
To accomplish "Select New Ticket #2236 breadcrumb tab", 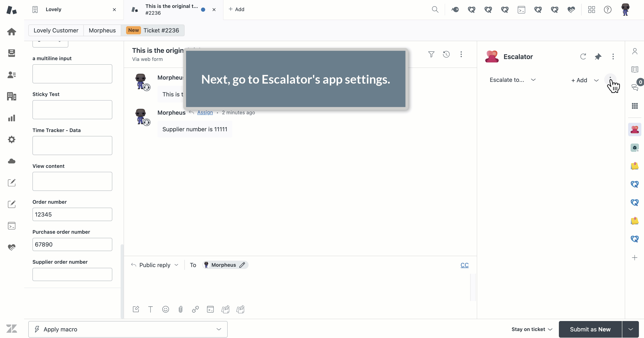I will coord(153,30).
